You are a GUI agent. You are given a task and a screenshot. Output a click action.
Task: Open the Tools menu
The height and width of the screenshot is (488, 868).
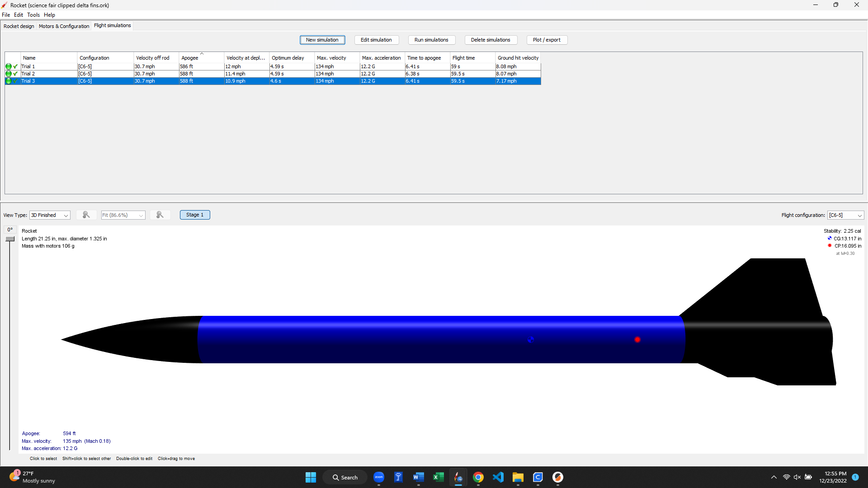pos(33,15)
